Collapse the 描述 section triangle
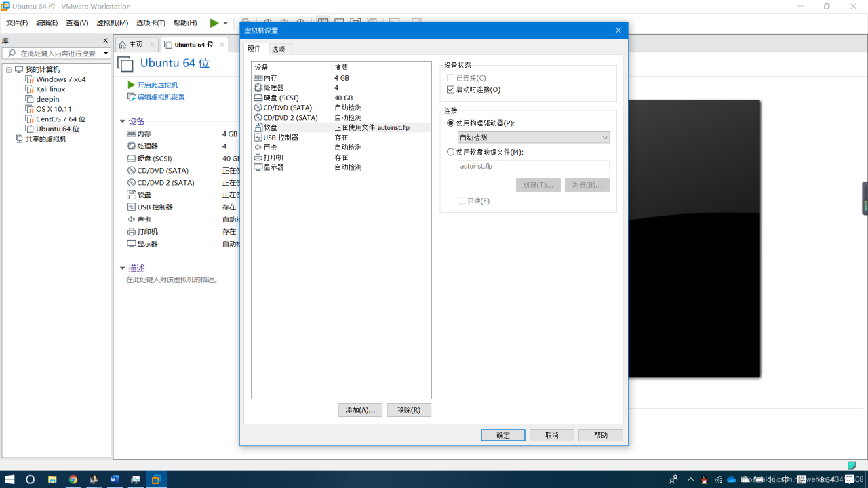 click(x=123, y=268)
